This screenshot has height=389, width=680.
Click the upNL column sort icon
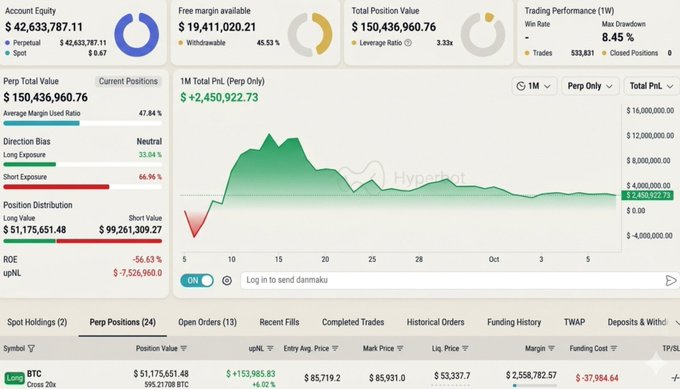pos(270,348)
